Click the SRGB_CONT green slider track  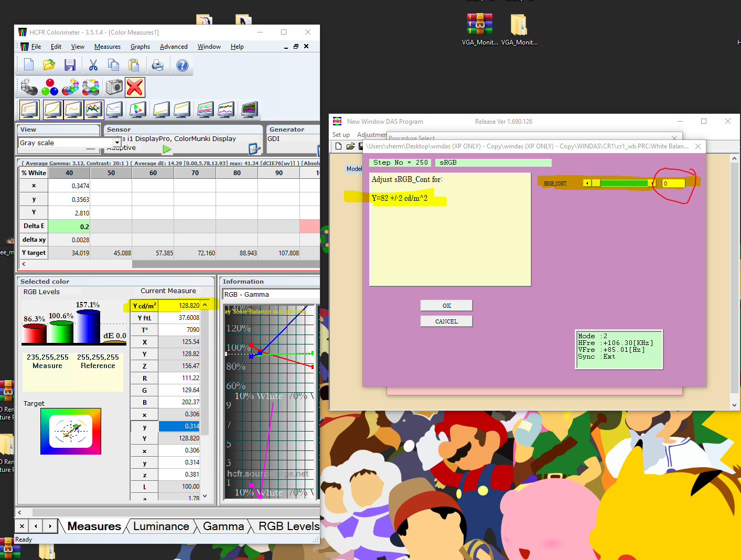click(x=624, y=183)
